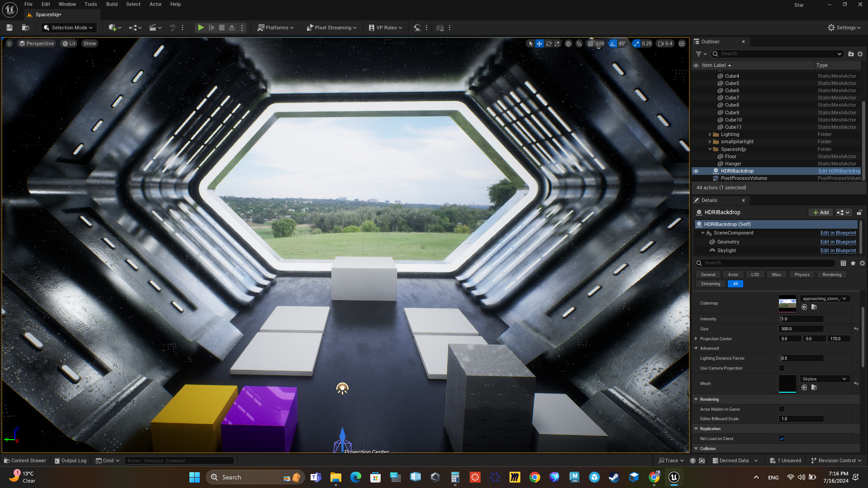Browse to Cubemap asset in Content Browser
Viewport: 868px width, 488px height.
tap(814, 307)
